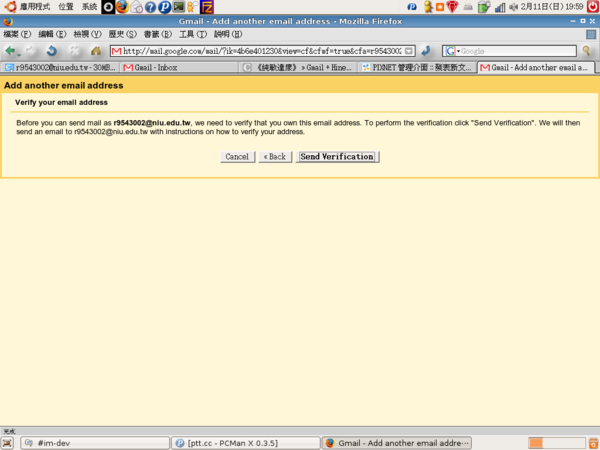Click the red gem tray icon

452,7
